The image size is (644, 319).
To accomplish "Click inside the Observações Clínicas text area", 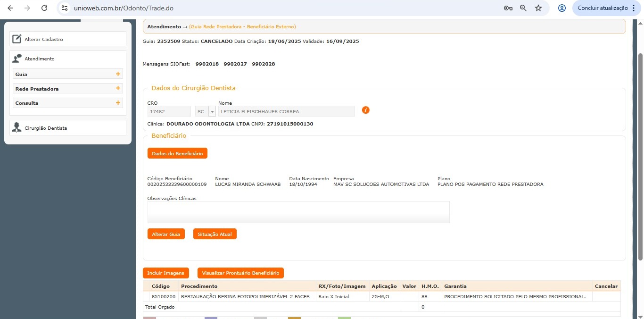I will (298, 212).
